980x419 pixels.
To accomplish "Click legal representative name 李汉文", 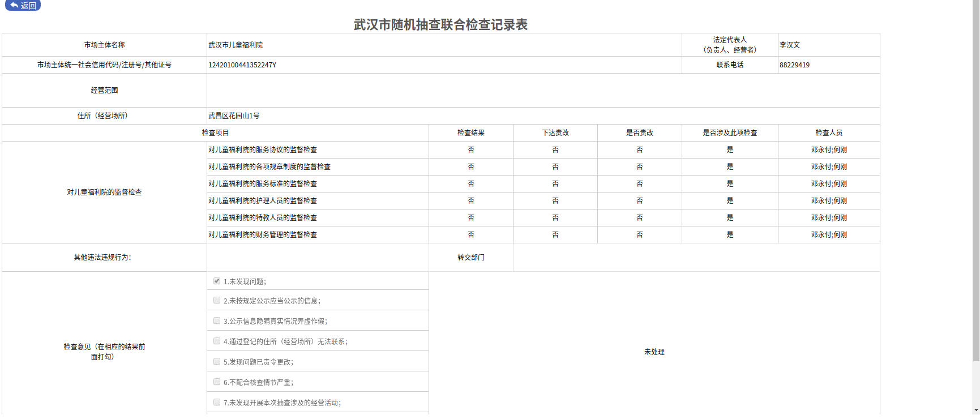I will tap(789, 45).
